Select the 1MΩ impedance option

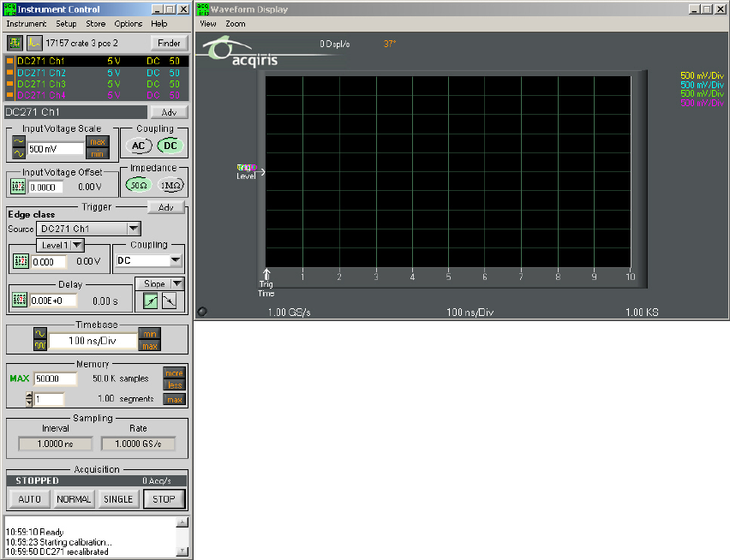tap(171, 185)
